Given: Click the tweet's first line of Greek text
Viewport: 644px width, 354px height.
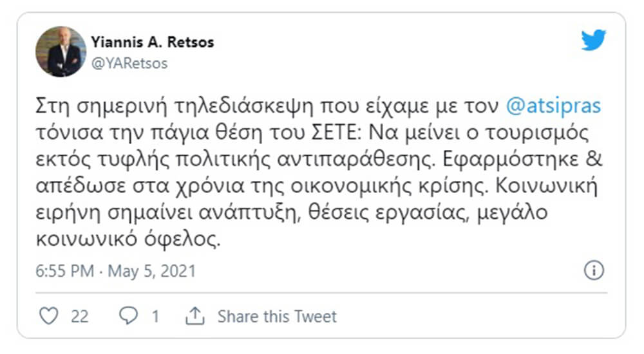Looking at the screenshot, I should tap(318, 106).
